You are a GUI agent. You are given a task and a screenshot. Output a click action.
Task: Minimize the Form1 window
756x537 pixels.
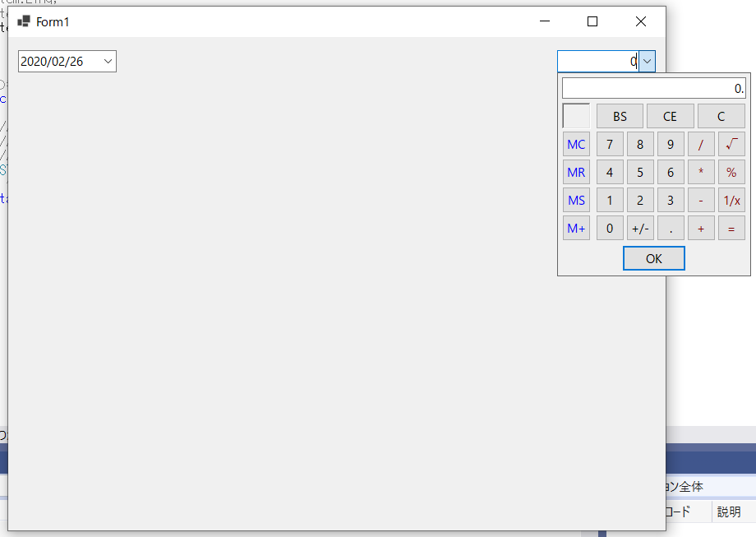545,21
